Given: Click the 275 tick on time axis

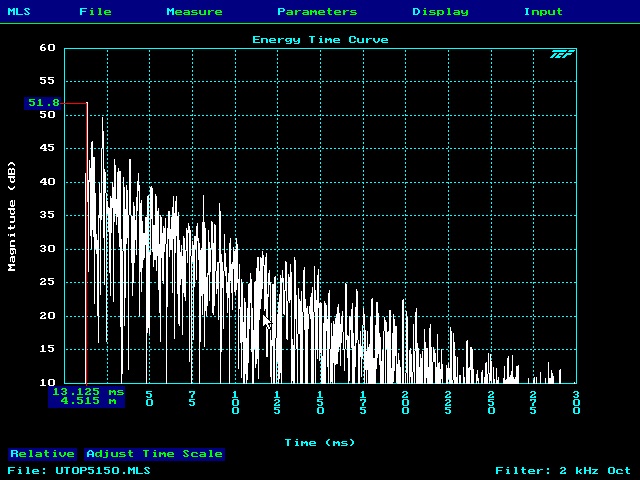Looking at the screenshot, I should pos(533,402).
